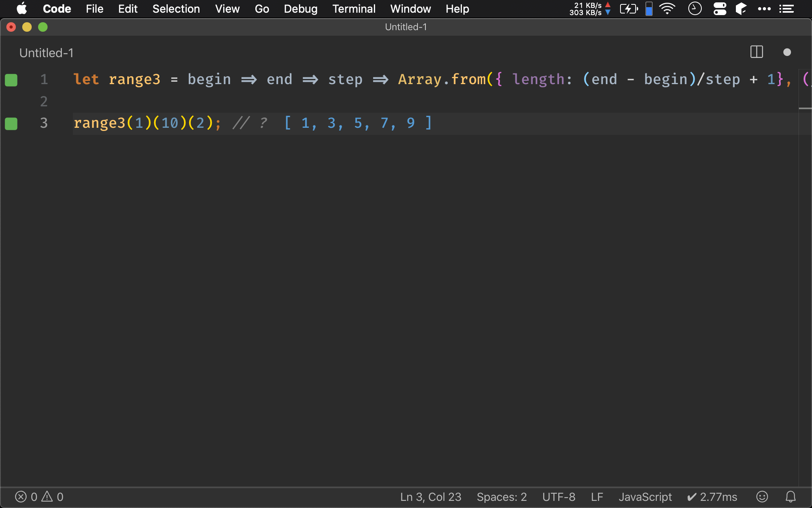Click the 'length:' property on line 1

(542, 79)
